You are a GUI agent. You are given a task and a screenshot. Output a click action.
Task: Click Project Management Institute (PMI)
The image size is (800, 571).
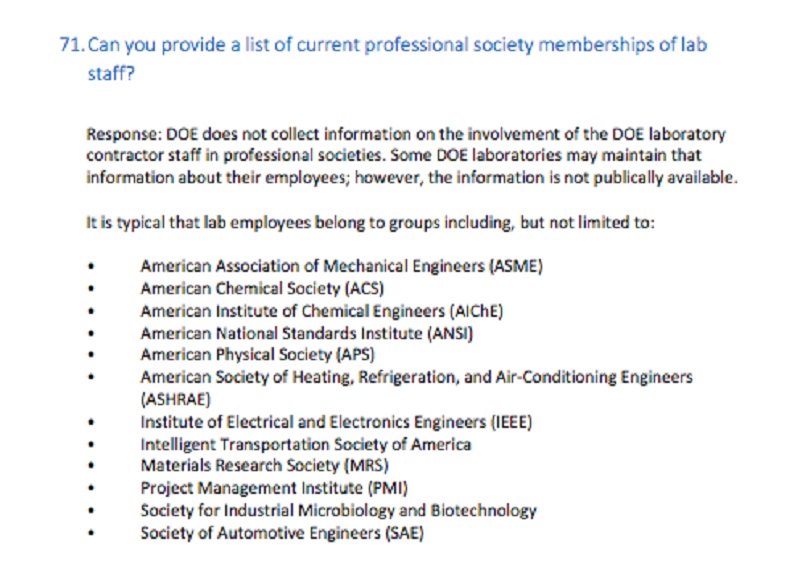coord(274,488)
